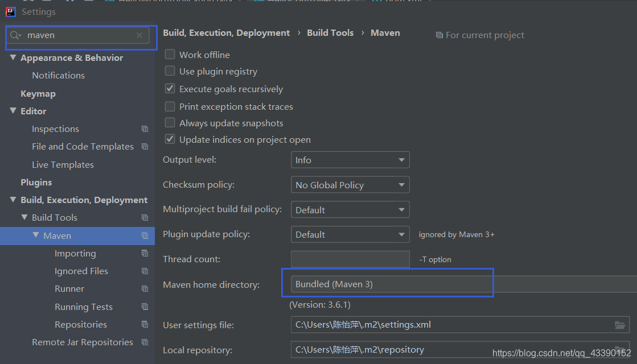Enable Always update snapshots
This screenshot has height=364, width=637.
pyautogui.click(x=170, y=122)
